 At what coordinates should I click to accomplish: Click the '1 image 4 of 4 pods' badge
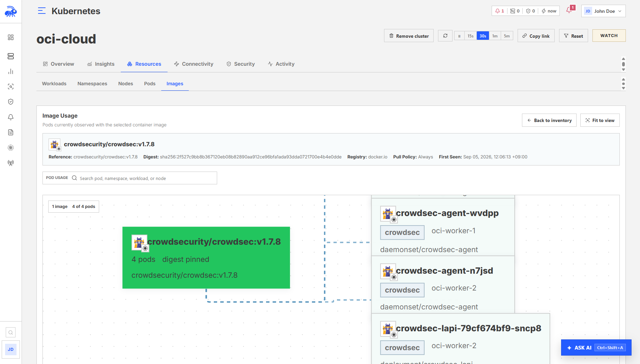click(x=74, y=207)
